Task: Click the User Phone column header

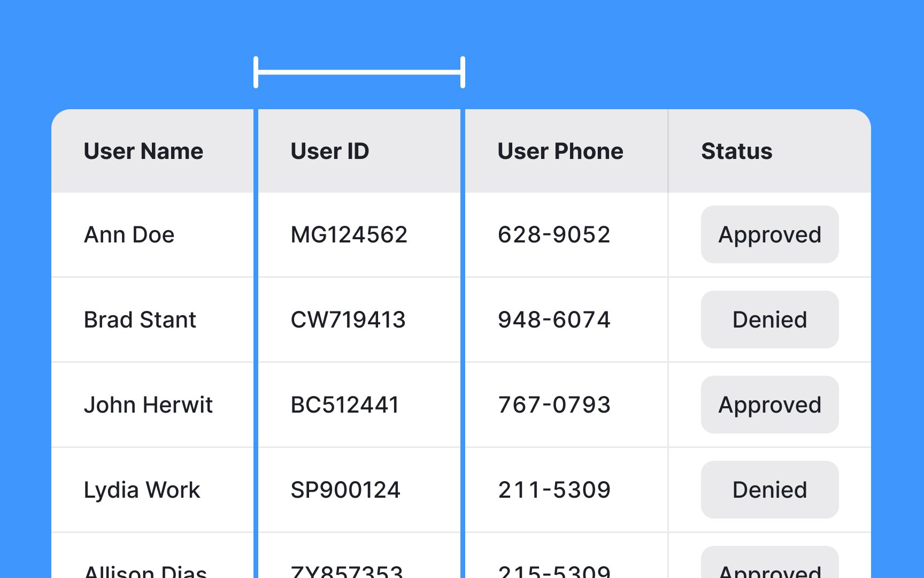Action: 560,151
